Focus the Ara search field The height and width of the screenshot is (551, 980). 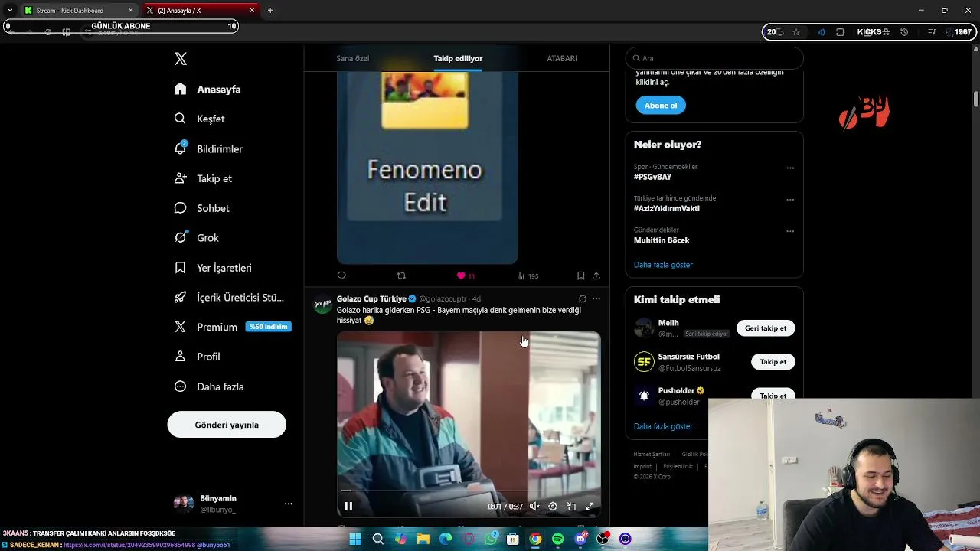[714, 58]
